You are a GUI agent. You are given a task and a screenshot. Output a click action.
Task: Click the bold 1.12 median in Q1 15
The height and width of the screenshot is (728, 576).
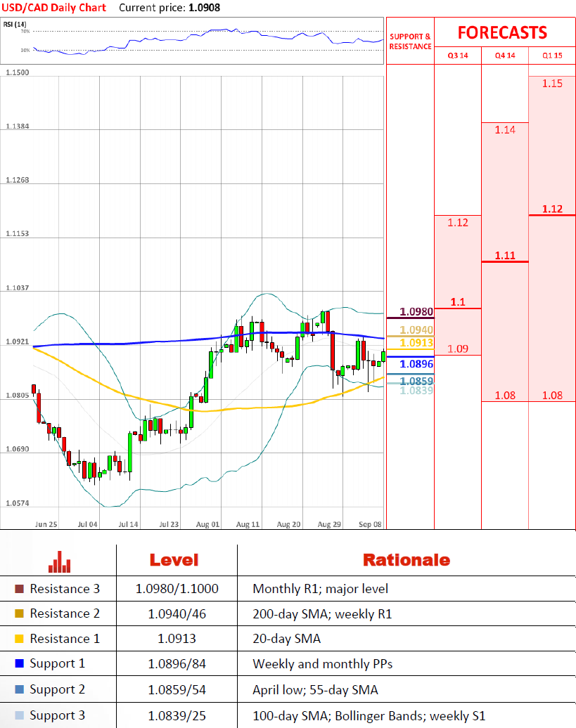[x=552, y=209]
